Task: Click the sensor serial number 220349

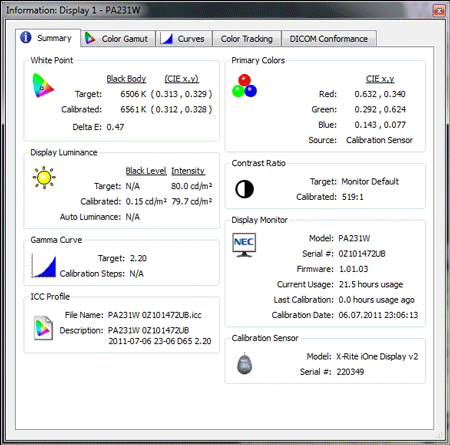Action: (x=350, y=372)
